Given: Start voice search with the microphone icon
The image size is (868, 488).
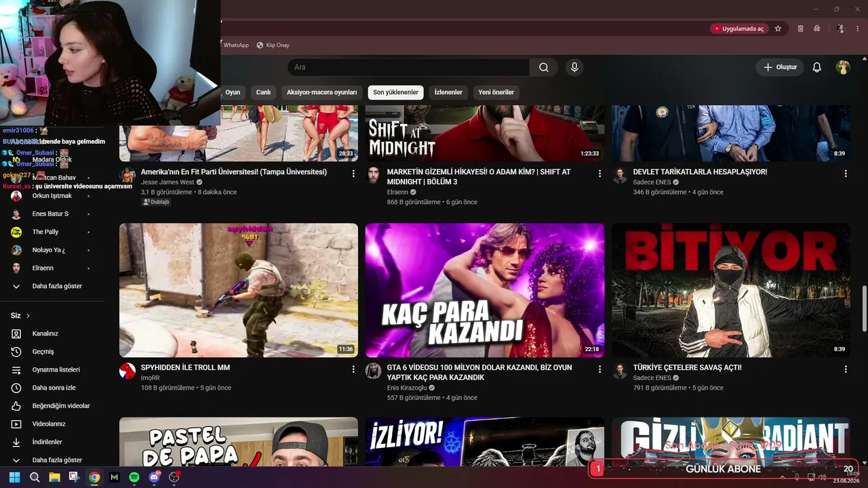Looking at the screenshot, I should (x=574, y=67).
